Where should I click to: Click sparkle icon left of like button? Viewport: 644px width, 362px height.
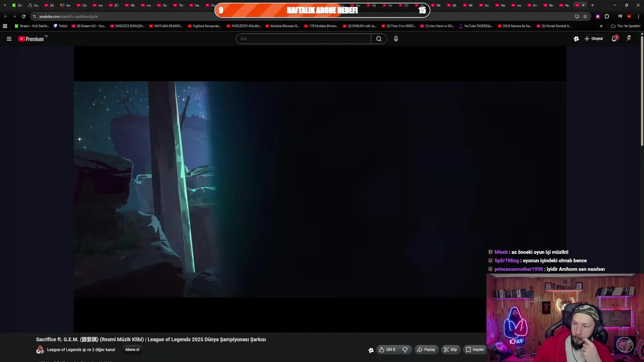coord(371,350)
